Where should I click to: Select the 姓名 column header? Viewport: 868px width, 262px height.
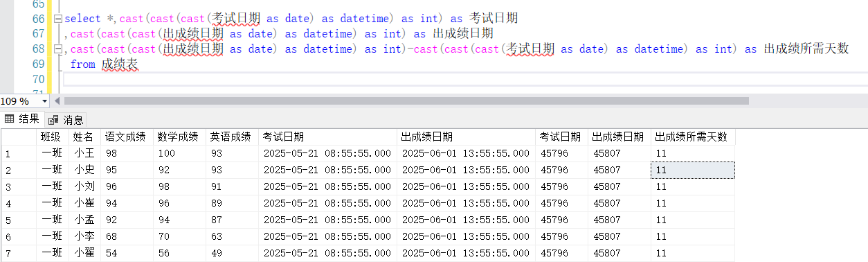pyautogui.click(x=84, y=137)
